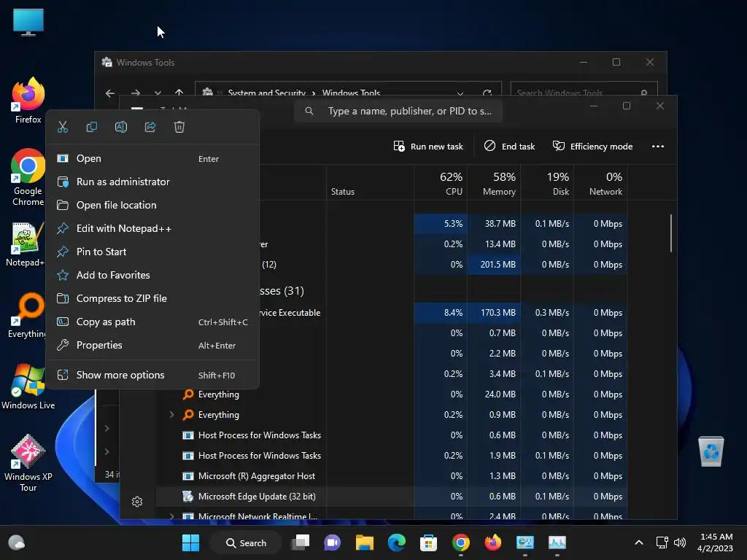The width and height of the screenshot is (747, 560).
Task: Click System and Security breadcrumb
Action: [x=266, y=93]
